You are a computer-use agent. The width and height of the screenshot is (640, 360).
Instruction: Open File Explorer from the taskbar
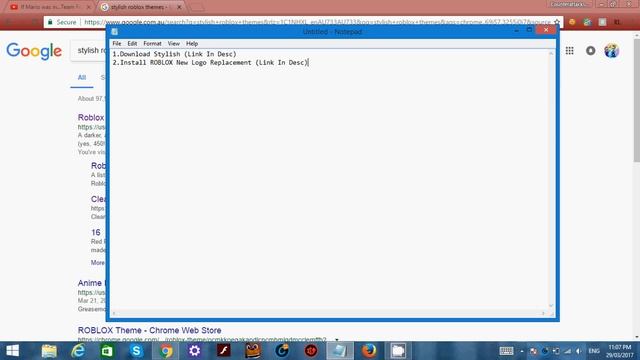[49, 351]
